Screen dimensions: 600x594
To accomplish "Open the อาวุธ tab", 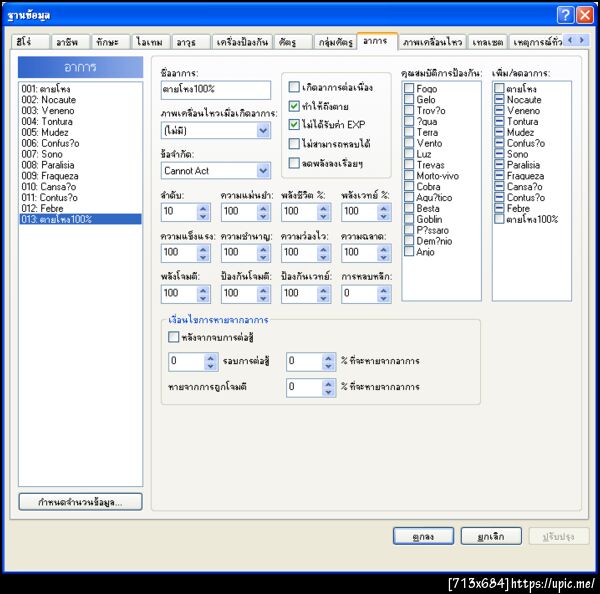I will click(191, 42).
